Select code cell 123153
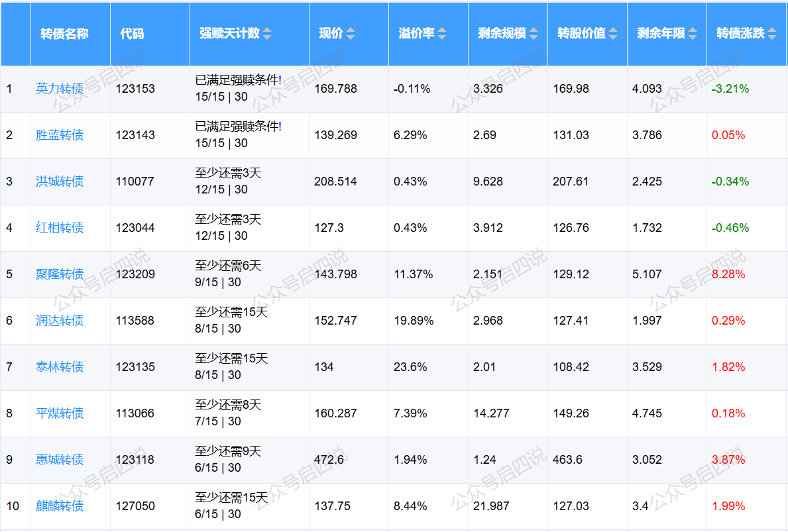Viewport: 788px width, 532px height. [x=135, y=89]
